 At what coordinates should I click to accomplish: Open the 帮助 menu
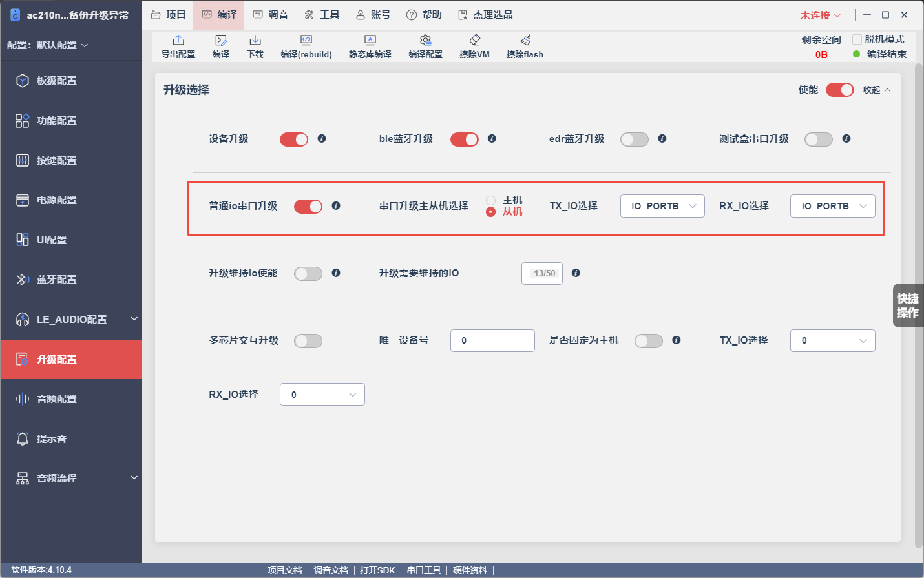pyautogui.click(x=425, y=15)
